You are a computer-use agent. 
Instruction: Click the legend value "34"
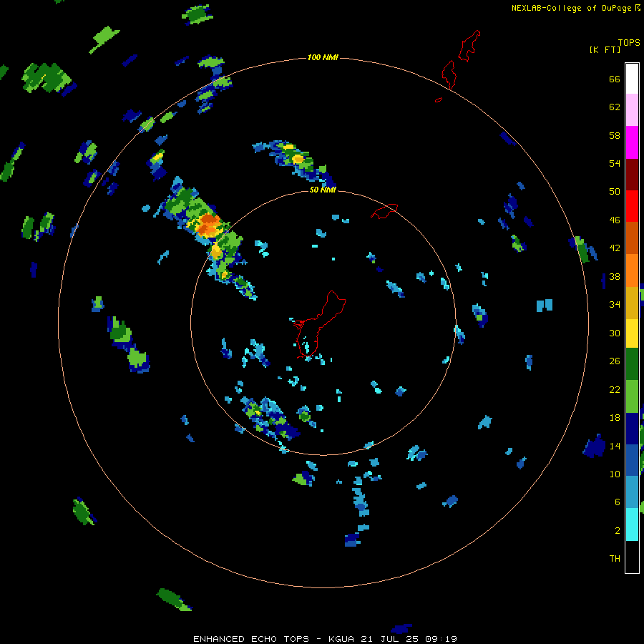[615, 305]
